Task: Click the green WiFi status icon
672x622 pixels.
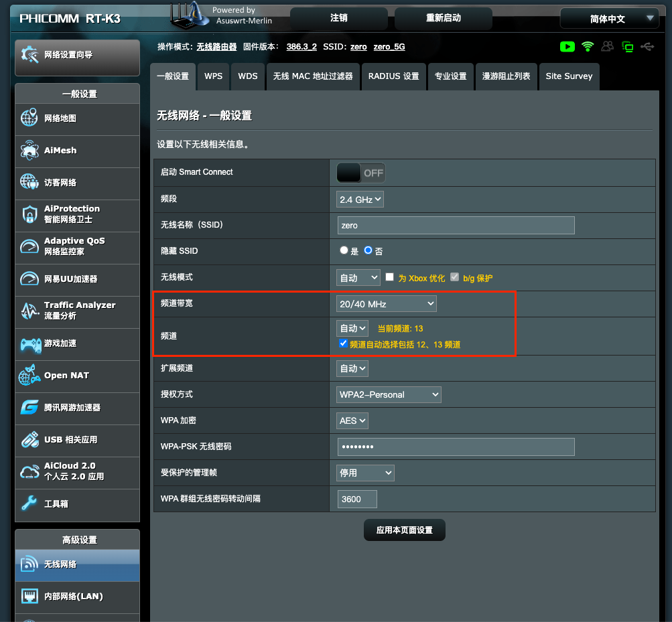Action: point(588,47)
